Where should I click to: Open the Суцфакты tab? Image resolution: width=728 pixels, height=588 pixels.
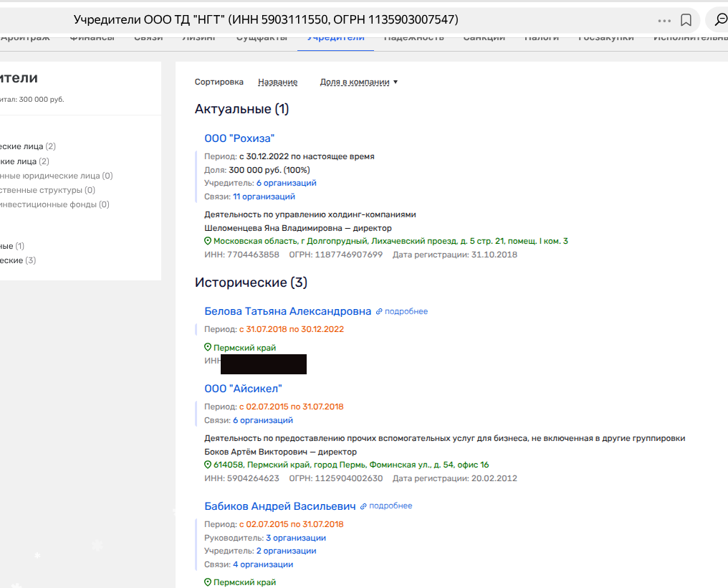262,38
